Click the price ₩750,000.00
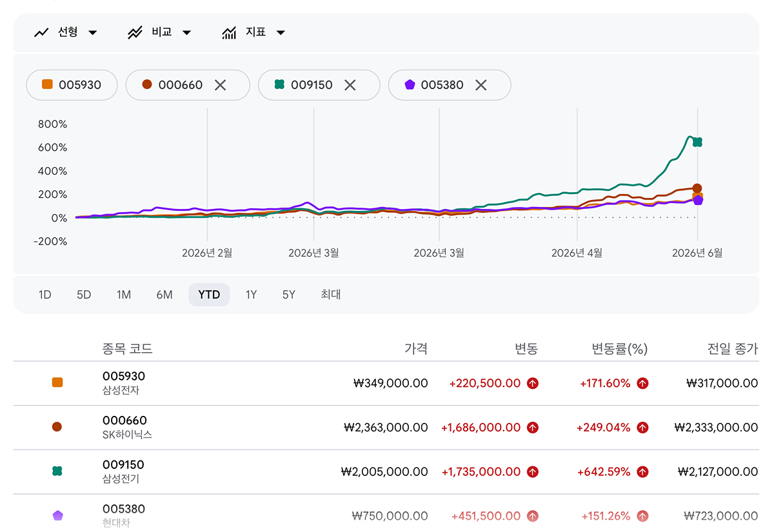Viewport: 774px width, 532px height. 390,516
